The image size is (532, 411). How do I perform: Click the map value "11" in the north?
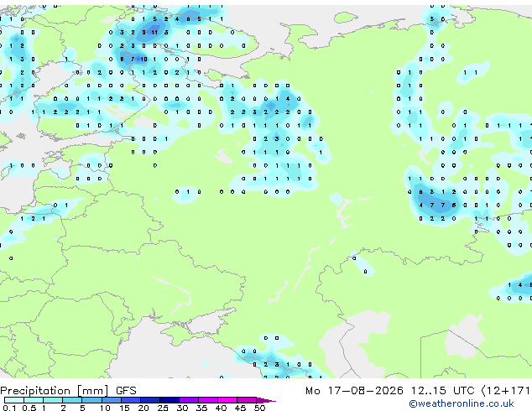154,33
